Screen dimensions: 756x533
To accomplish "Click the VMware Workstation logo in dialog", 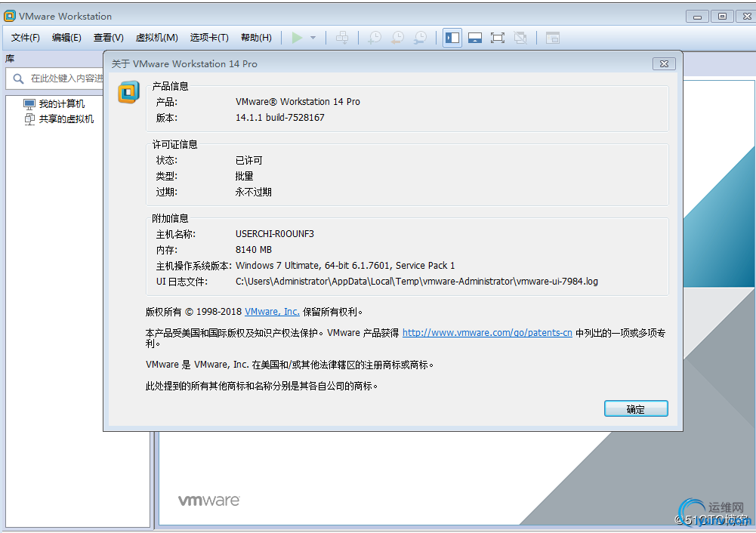I will [x=128, y=92].
